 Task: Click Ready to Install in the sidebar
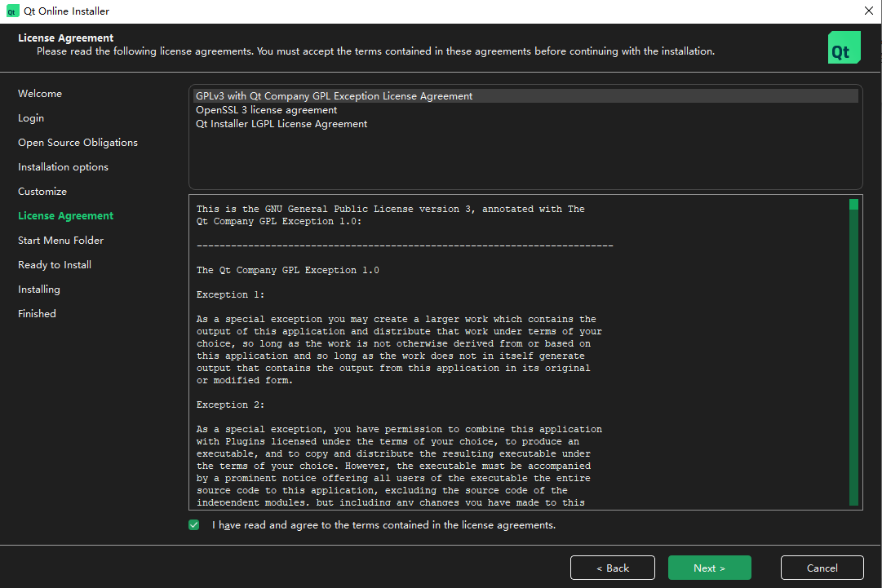point(55,265)
